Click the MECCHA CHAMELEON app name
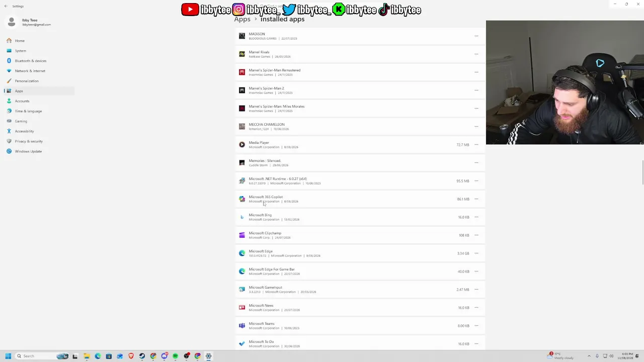 267,125
